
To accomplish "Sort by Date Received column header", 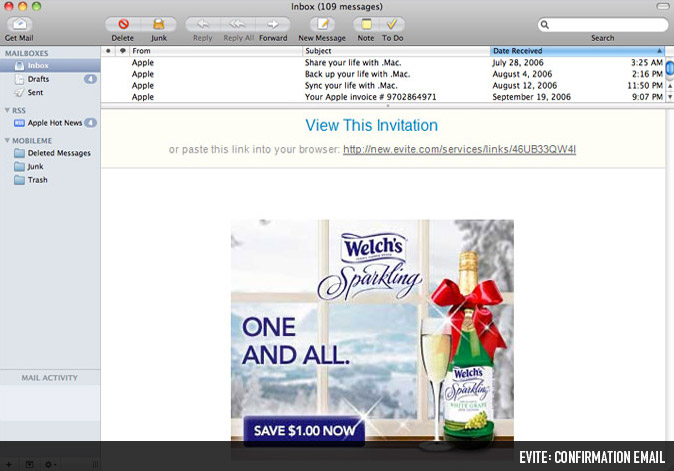I will coord(577,51).
